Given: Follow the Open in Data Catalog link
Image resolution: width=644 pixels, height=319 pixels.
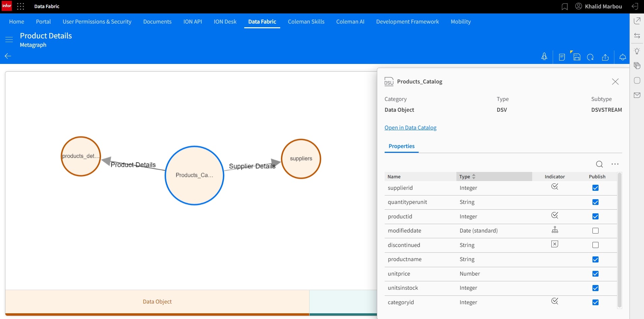Looking at the screenshot, I should (410, 128).
